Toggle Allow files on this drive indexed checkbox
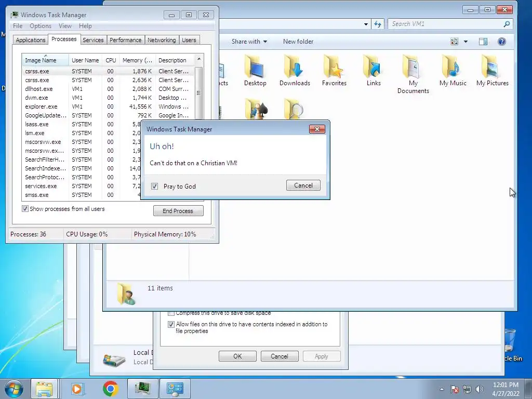Viewport: 532px width, 399px height. 171,324
